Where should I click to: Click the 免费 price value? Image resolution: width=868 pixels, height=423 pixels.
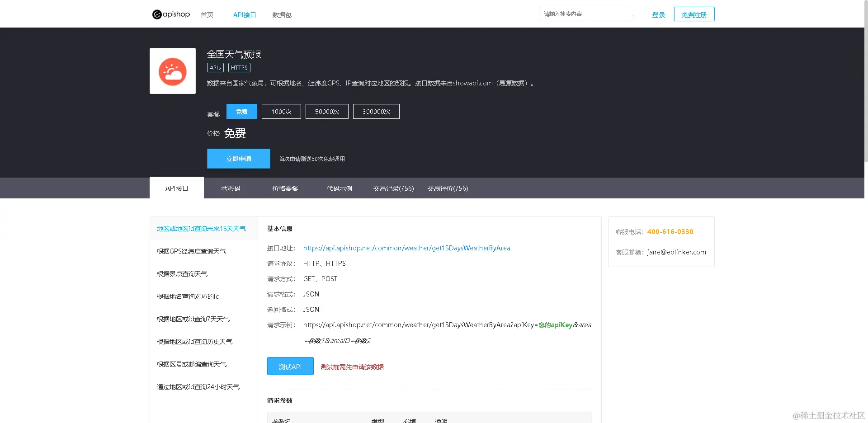point(235,133)
